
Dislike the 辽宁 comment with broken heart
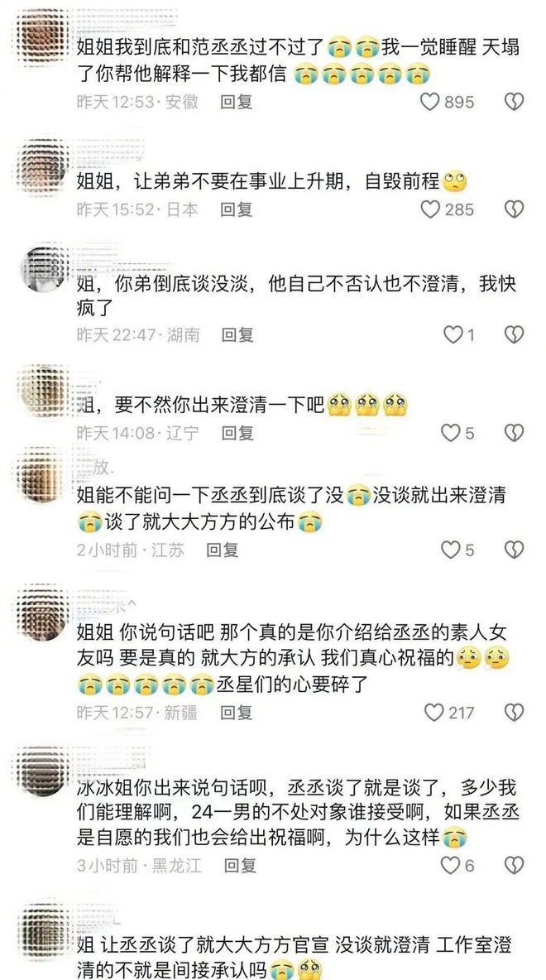click(x=514, y=432)
